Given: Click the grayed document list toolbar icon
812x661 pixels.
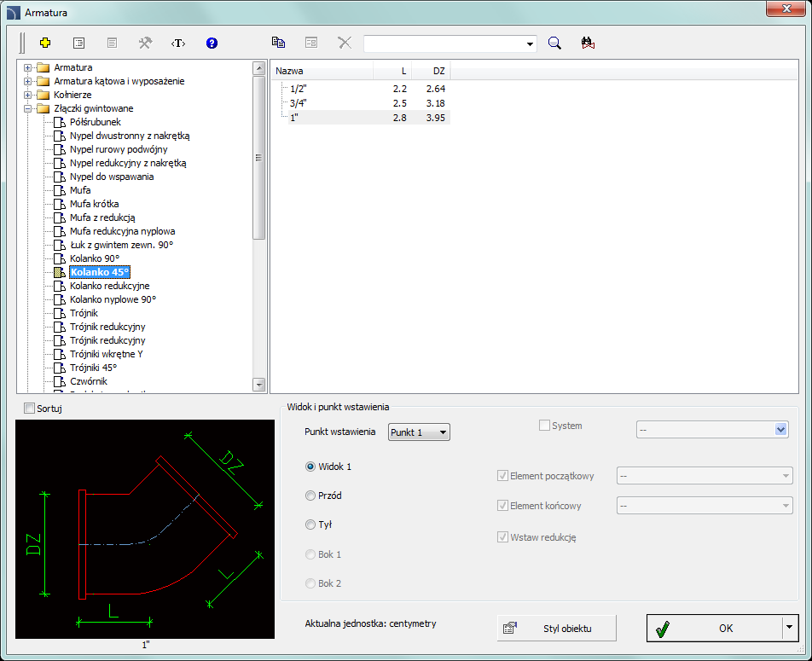Looking at the screenshot, I should tap(112, 43).
